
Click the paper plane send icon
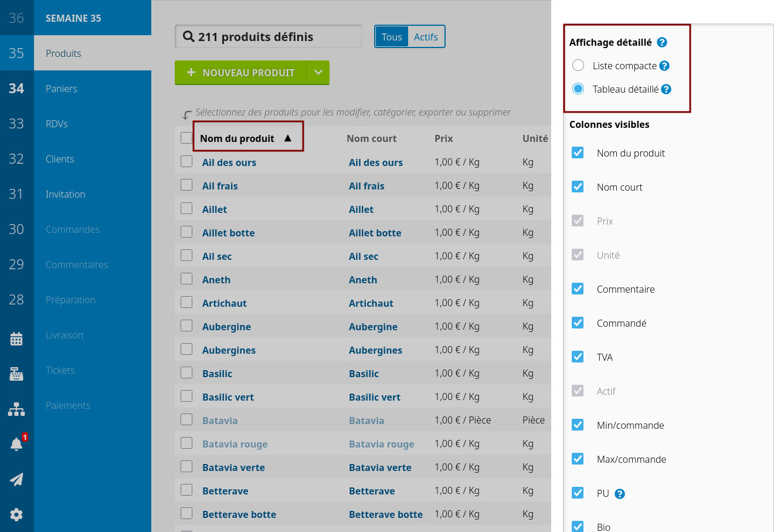point(16,479)
